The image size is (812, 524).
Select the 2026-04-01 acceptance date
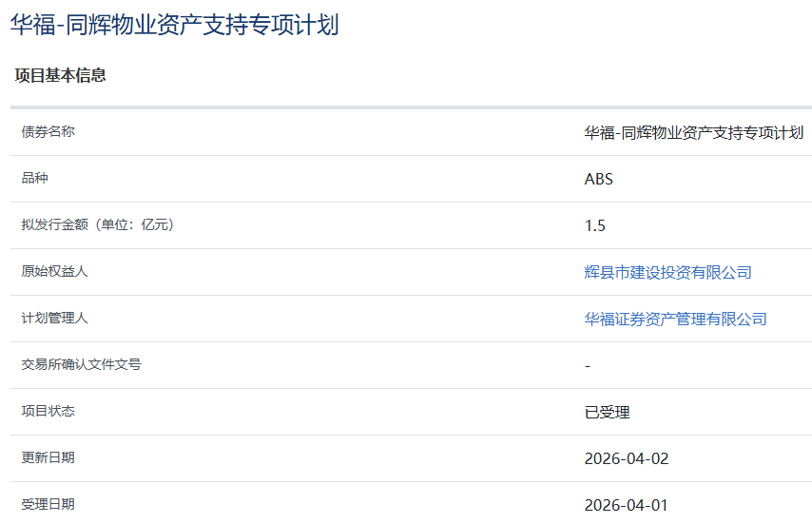(626, 505)
